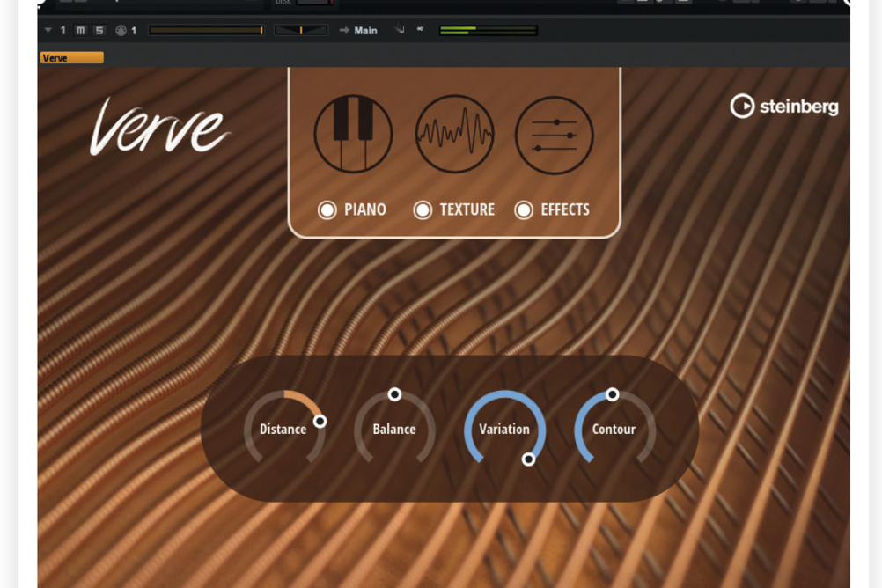This screenshot has width=882, height=588.
Task: Select the Verve program tab
Action: pyautogui.click(x=71, y=58)
